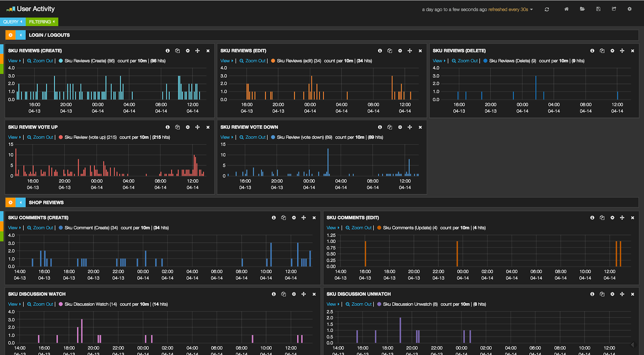Click the share dashboard icon
The height and width of the screenshot is (355, 644).
[x=614, y=9]
